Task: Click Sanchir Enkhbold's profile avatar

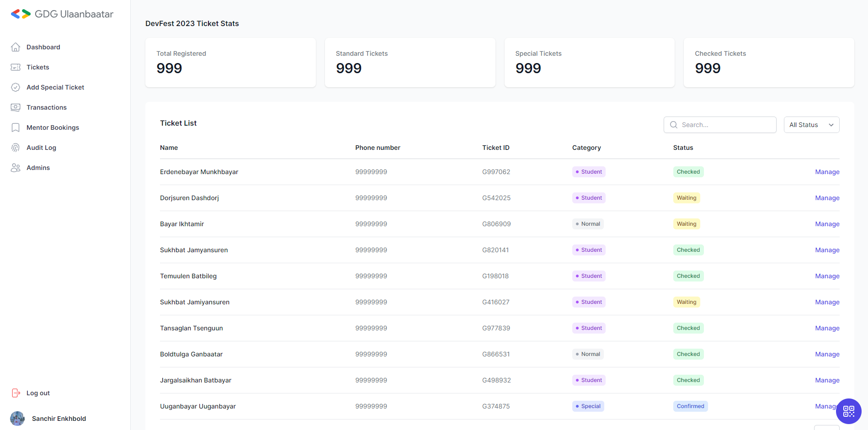Action: pos(17,419)
